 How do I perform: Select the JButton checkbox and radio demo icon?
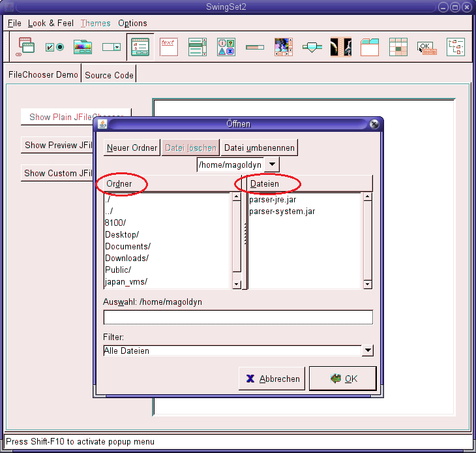click(x=55, y=46)
